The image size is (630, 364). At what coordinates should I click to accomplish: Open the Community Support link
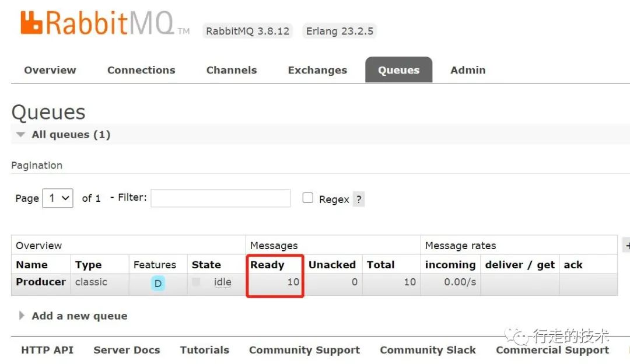[x=304, y=351]
